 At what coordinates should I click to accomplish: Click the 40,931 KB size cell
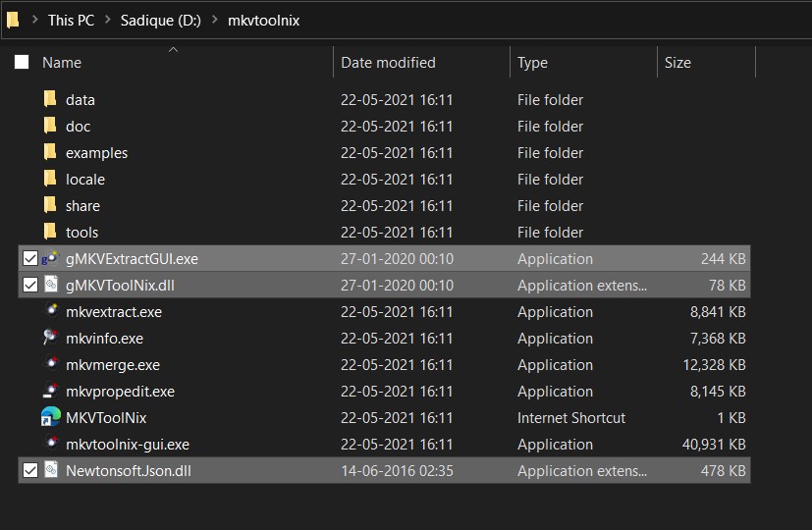point(714,445)
